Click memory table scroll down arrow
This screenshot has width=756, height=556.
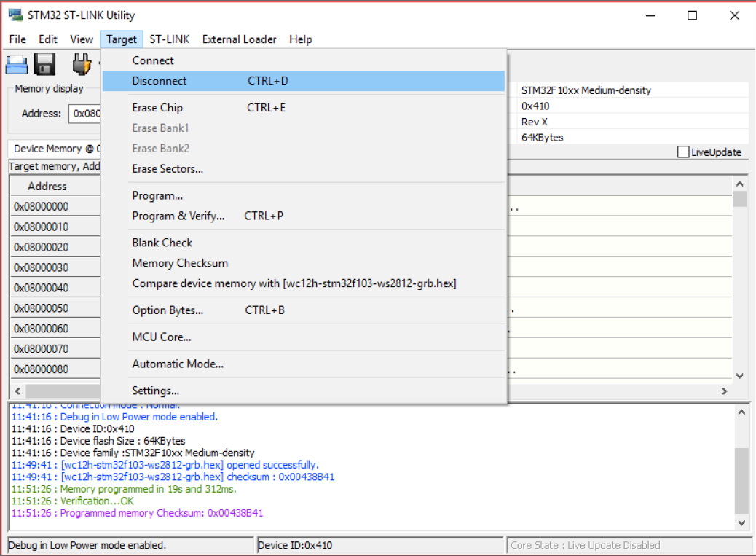(739, 376)
